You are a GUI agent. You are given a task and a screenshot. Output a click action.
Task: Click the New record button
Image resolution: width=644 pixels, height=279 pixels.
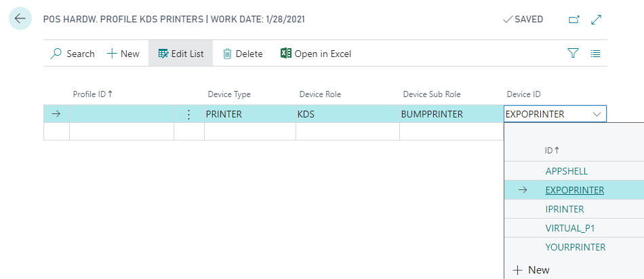pyautogui.click(x=123, y=54)
